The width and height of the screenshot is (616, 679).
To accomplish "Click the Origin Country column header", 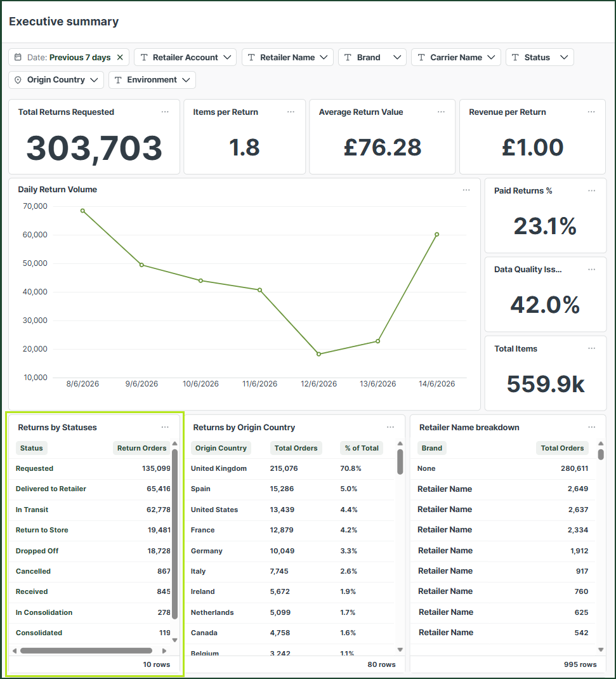I will pos(221,448).
